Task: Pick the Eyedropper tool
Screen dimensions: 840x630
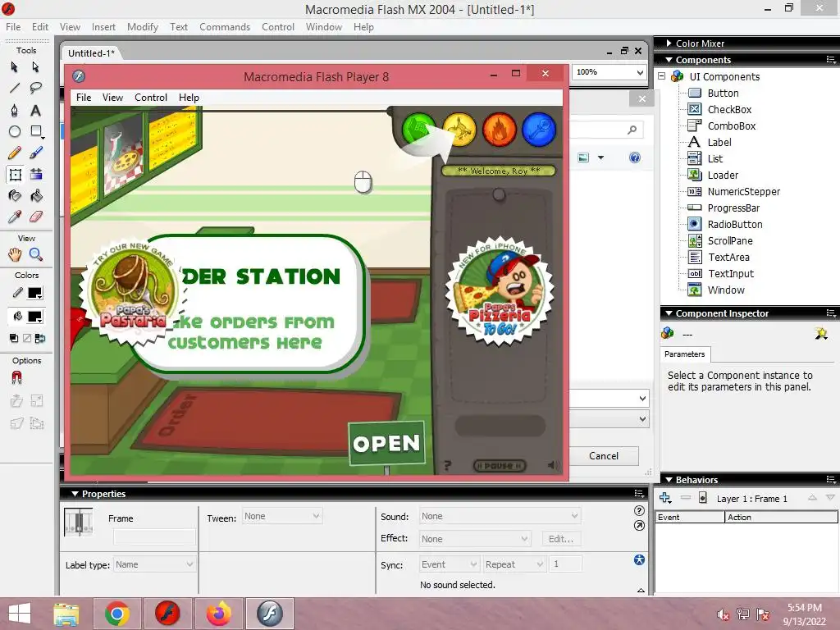Action: click(15, 217)
